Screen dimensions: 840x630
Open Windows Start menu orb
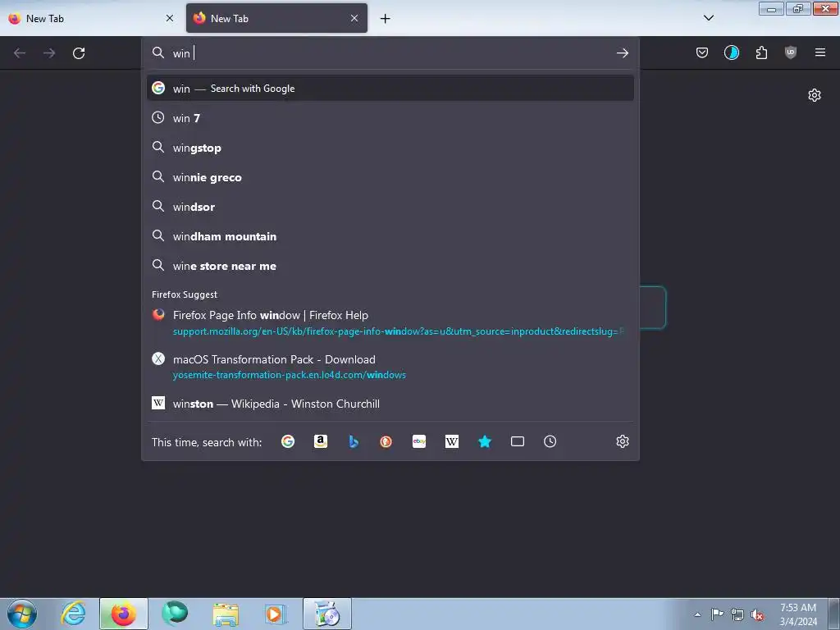[x=22, y=614]
